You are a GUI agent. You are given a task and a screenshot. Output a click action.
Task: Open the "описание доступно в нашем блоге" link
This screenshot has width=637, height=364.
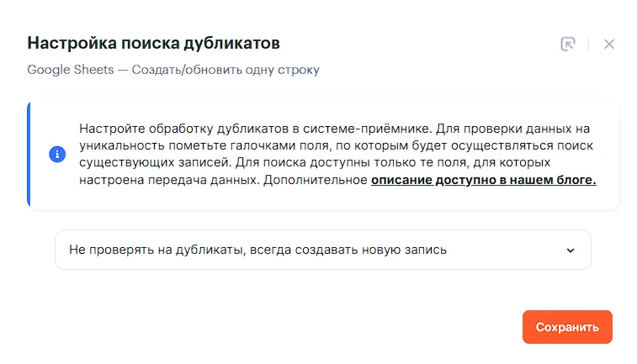click(484, 180)
